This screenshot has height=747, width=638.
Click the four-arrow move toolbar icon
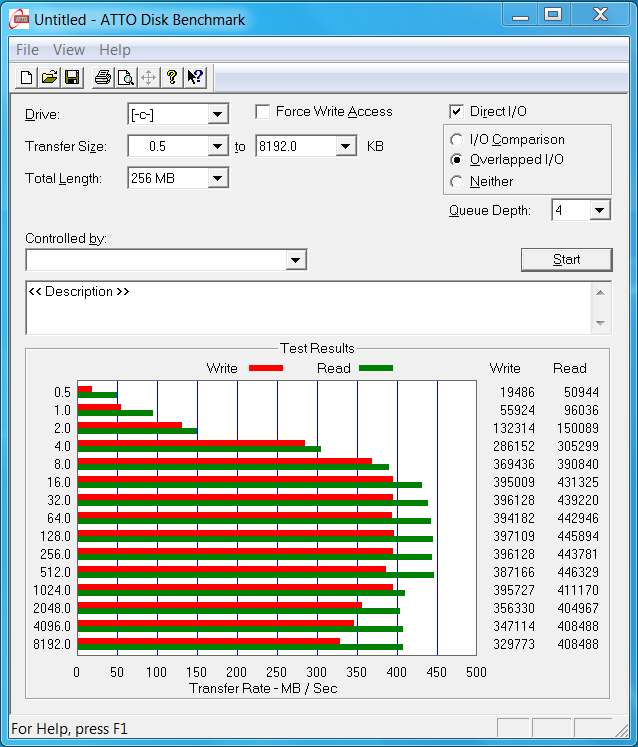click(148, 77)
